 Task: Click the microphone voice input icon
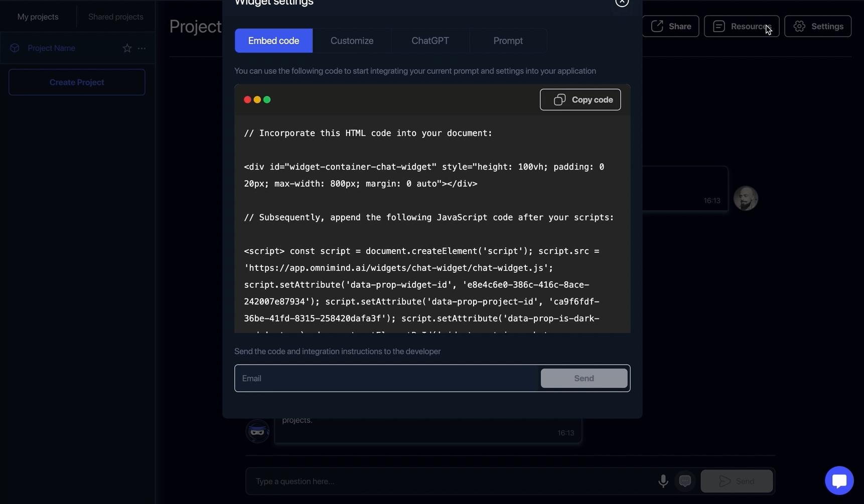pyautogui.click(x=663, y=481)
